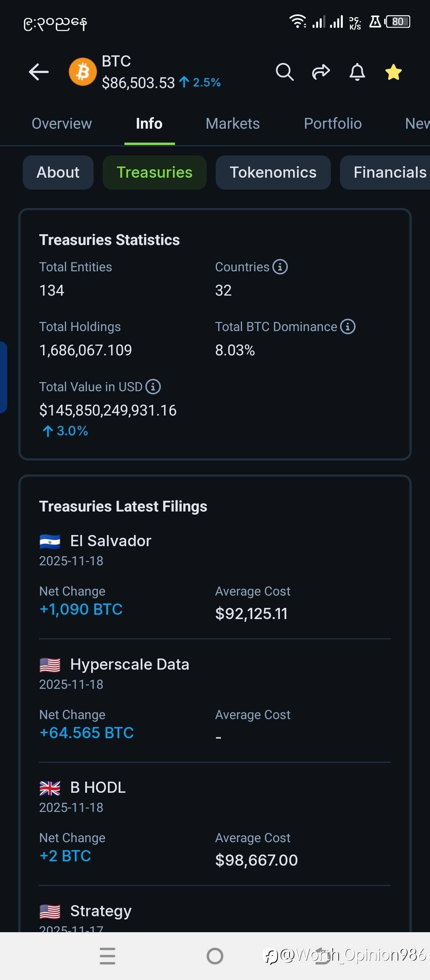Select the Treasuries chip
This screenshot has height=980, width=430.
click(154, 172)
